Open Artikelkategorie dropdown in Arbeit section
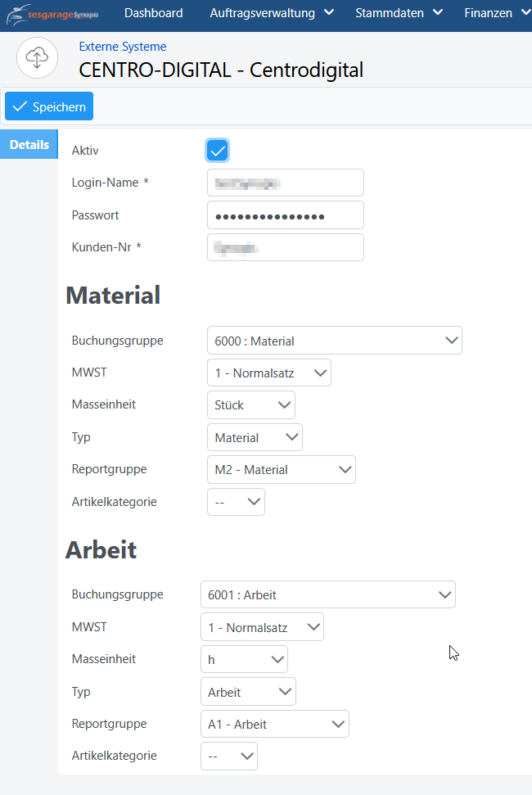The height and width of the screenshot is (795, 532). tap(229, 756)
